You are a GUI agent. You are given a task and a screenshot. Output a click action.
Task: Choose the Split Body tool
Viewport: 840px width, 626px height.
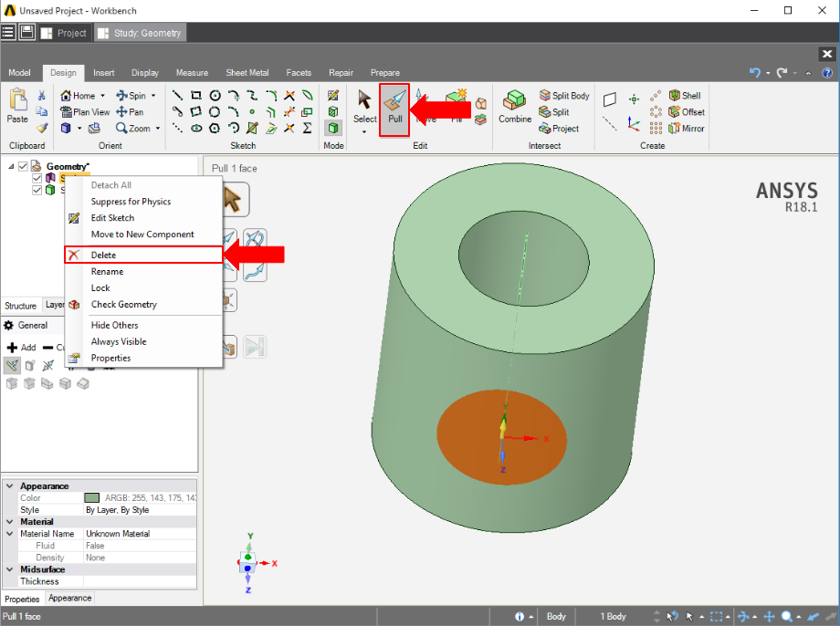coord(564,95)
